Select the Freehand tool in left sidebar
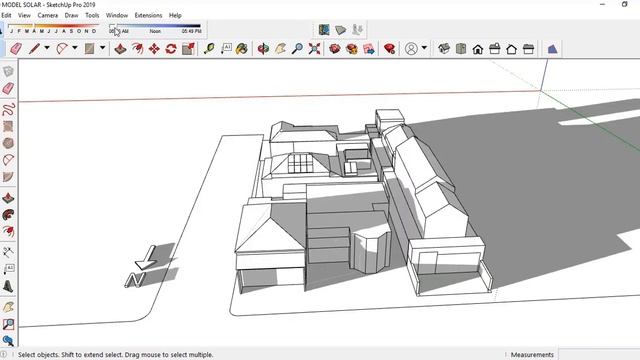Image resolution: width=640 pixels, height=360 pixels. (x=8, y=109)
